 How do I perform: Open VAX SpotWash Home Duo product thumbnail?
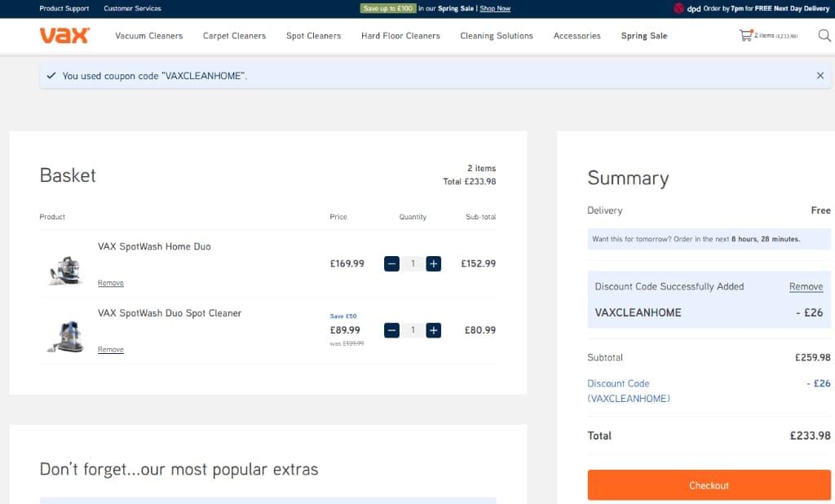point(65,271)
